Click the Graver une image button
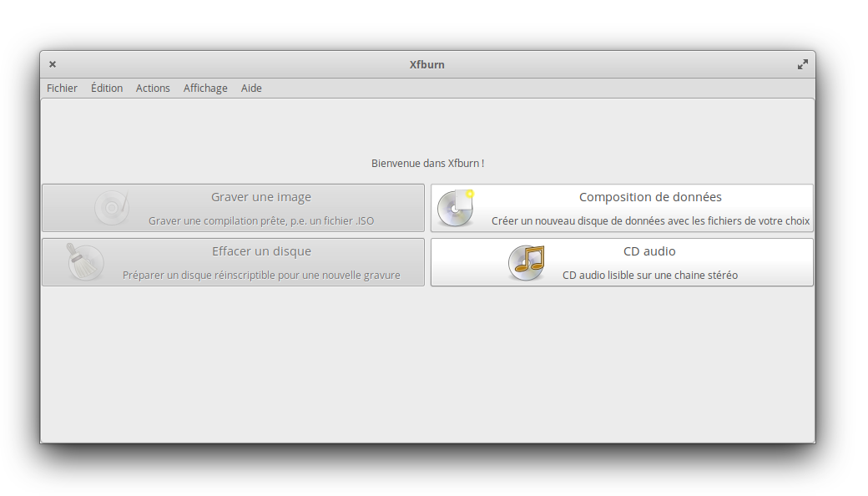Viewport: 868px width, 496px height. tap(233, 208)
